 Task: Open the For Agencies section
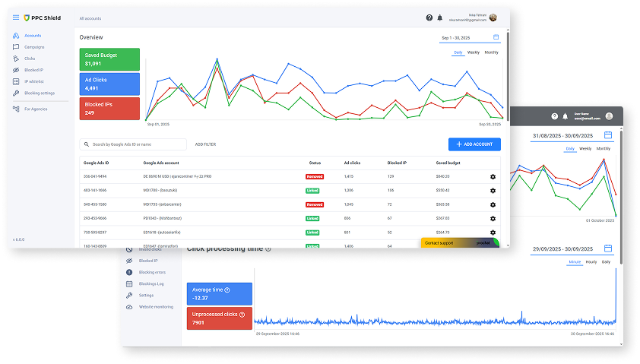coord(35,109)
